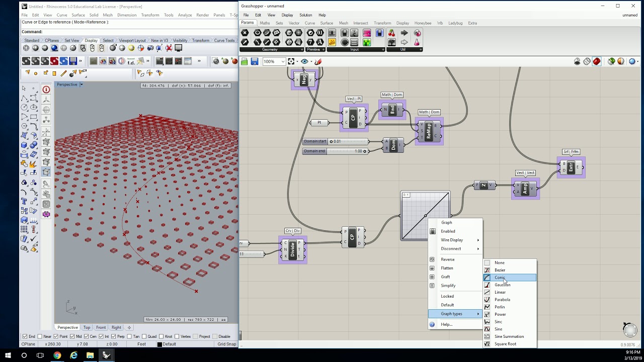Toggle the Quad osnap checkbox

tap(144, 336)
